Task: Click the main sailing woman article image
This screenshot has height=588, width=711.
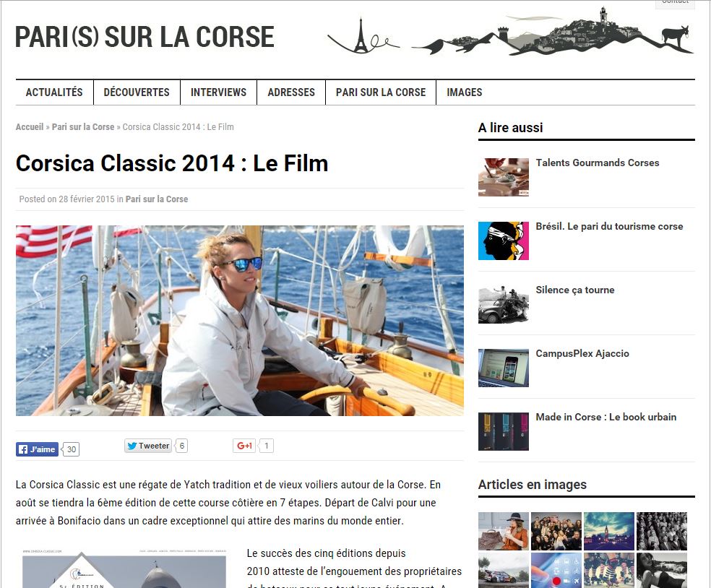Action: point(240,321)
